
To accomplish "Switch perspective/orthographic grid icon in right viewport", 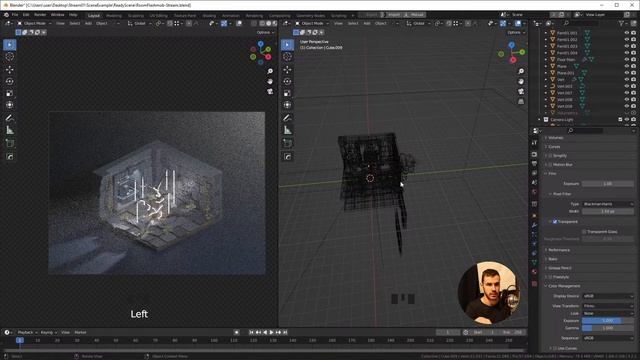I will pos(521,101).
